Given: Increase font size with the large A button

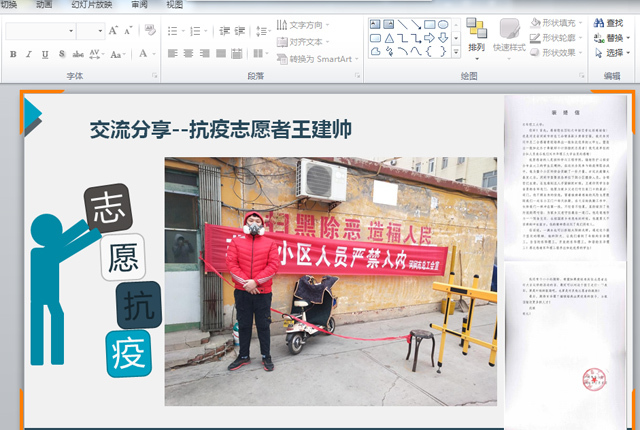Looking at the screenshot, I should (113, 31).
